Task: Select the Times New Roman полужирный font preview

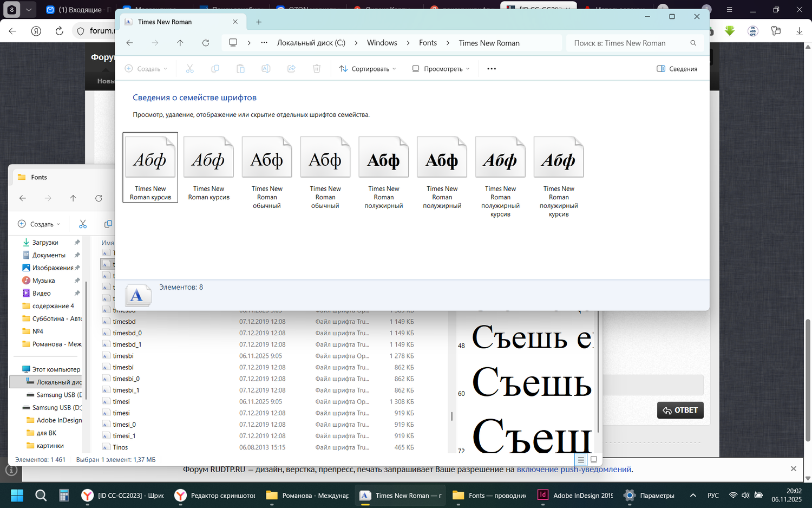Action: point(383,157)
